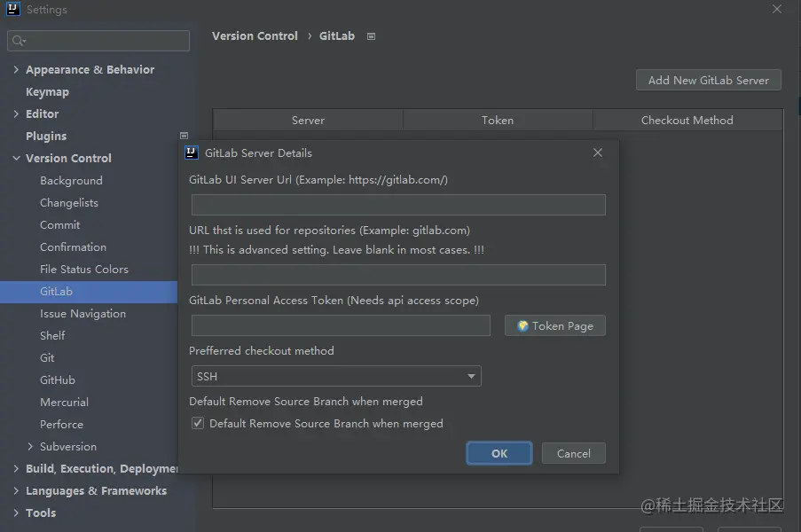This screenshot has width=801, height=532.
Task: Select Changelists settings
Action: [69, 203]
